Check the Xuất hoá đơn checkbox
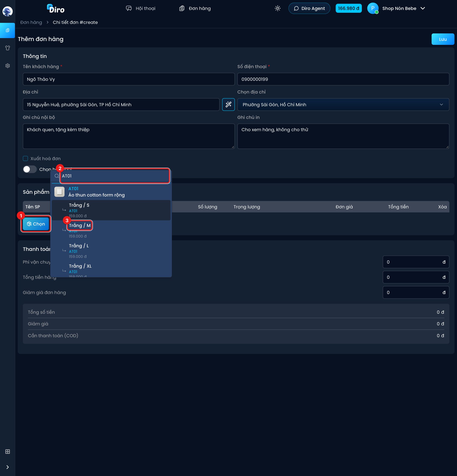 click(26, 159)
